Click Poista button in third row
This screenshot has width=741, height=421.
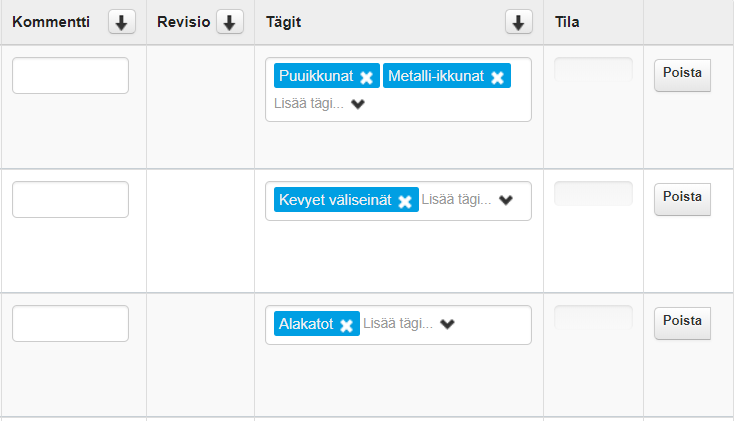coord(682,323)
